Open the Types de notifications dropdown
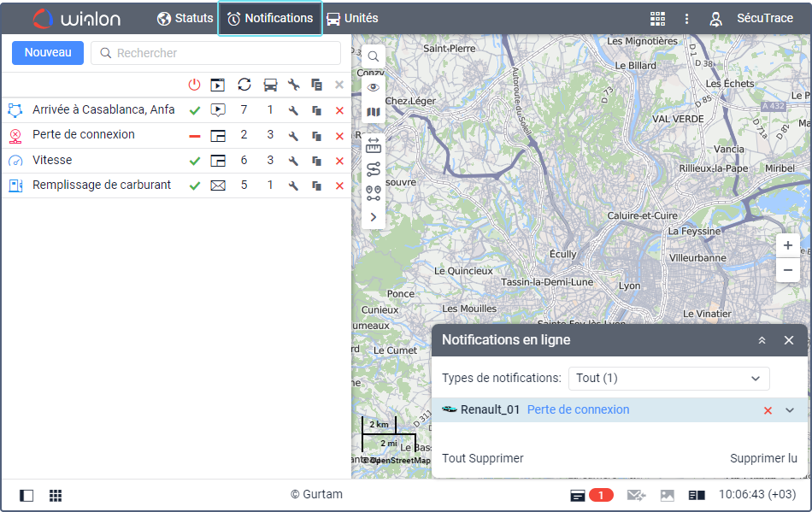This screenshot has width=812, height=512. pyautogui.click(x=668, y=379)
